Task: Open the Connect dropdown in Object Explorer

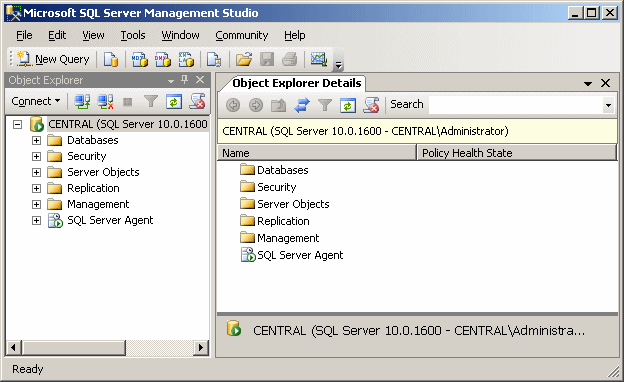Action: (36, 101)
